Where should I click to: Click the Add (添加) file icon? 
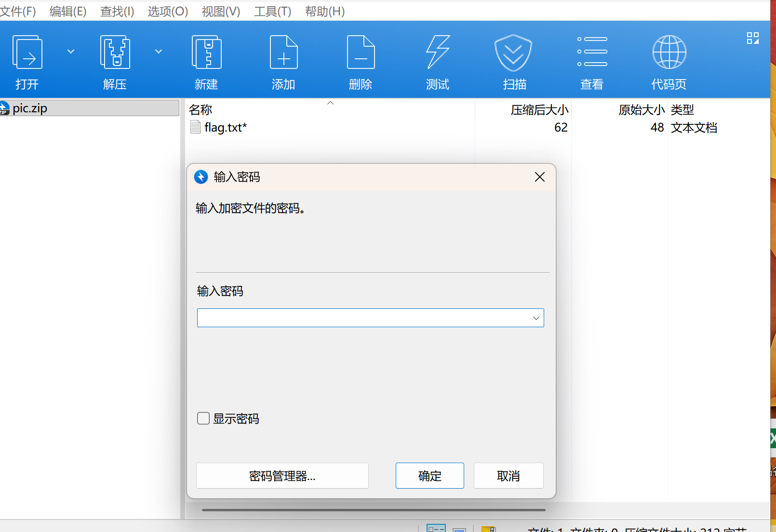283,53
